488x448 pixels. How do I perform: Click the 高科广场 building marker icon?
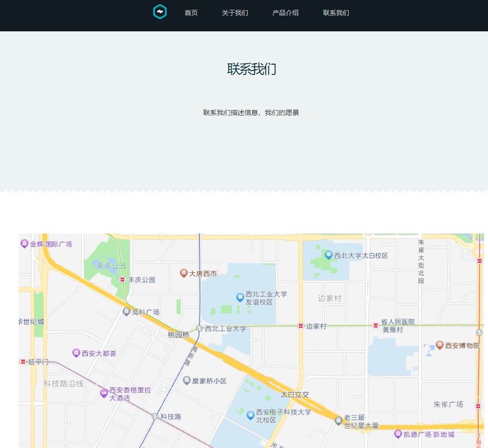coord(126,311)
